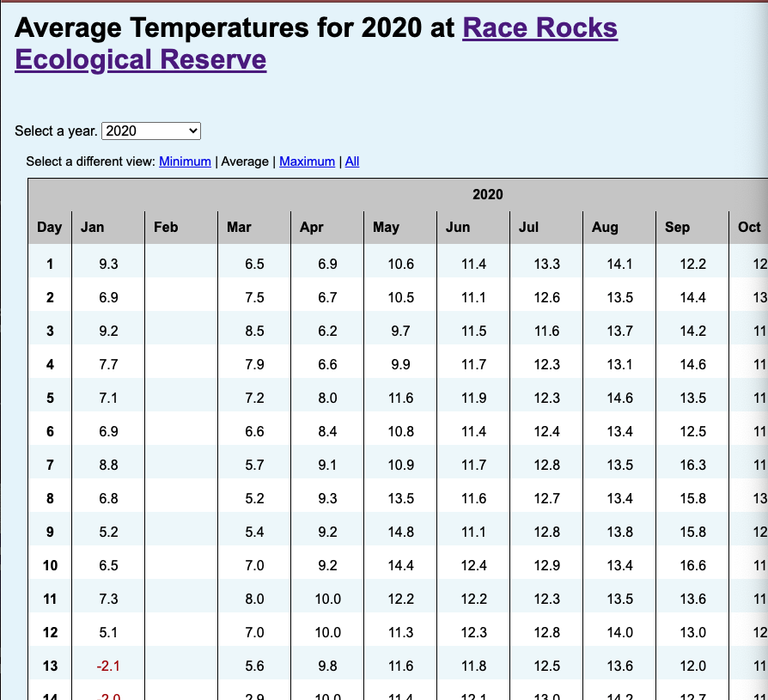Click the 14.4 value for September 2

coord(692,297)
